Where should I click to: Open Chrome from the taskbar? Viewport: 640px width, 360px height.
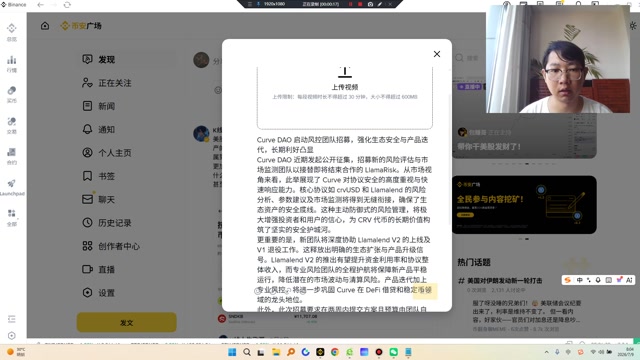point(335,352)
